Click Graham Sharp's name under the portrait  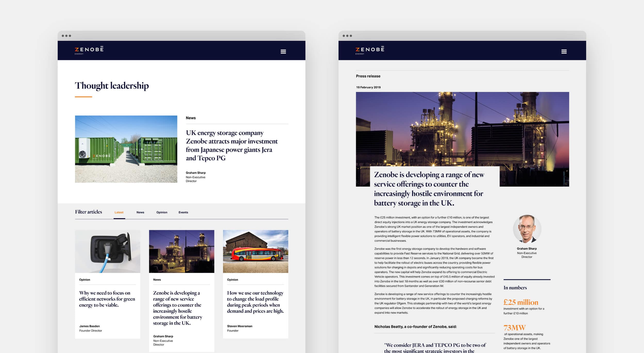527,249
